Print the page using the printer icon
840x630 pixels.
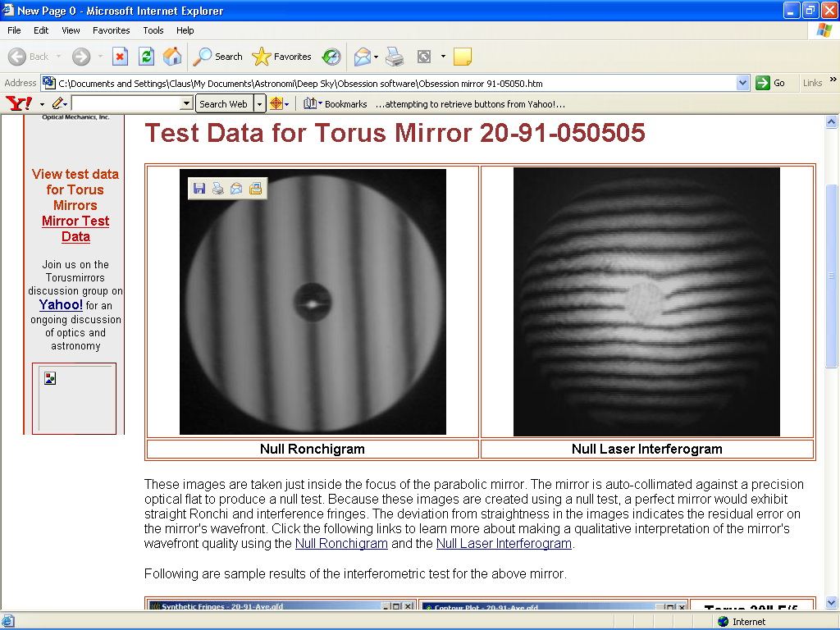[x=395, y=57]
